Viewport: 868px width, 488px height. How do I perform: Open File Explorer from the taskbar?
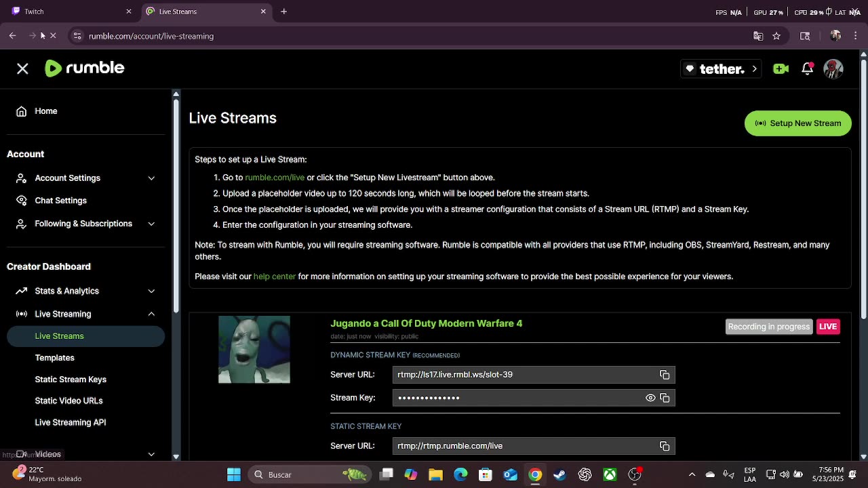coord(435,474)
